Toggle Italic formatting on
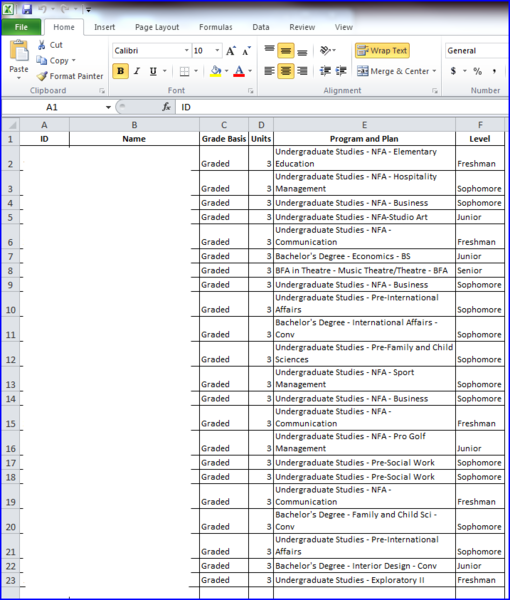Screen dimensions: 510x600 (137, 71)
